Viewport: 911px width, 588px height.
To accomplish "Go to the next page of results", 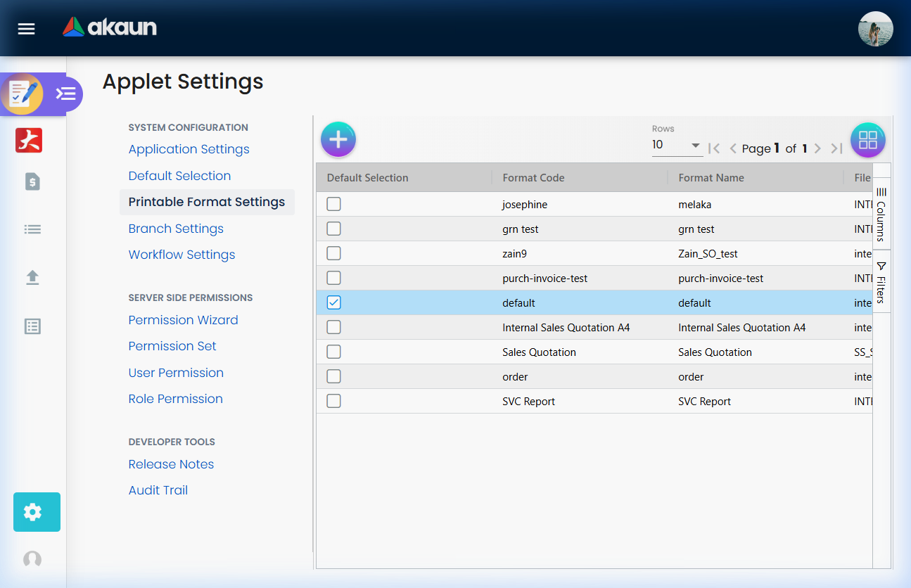I will tap(817, 148).
